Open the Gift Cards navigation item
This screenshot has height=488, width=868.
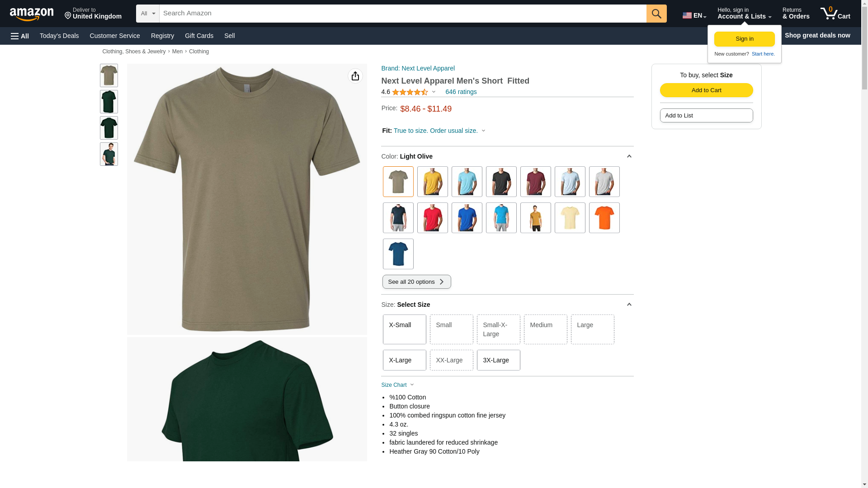point(199,36)
